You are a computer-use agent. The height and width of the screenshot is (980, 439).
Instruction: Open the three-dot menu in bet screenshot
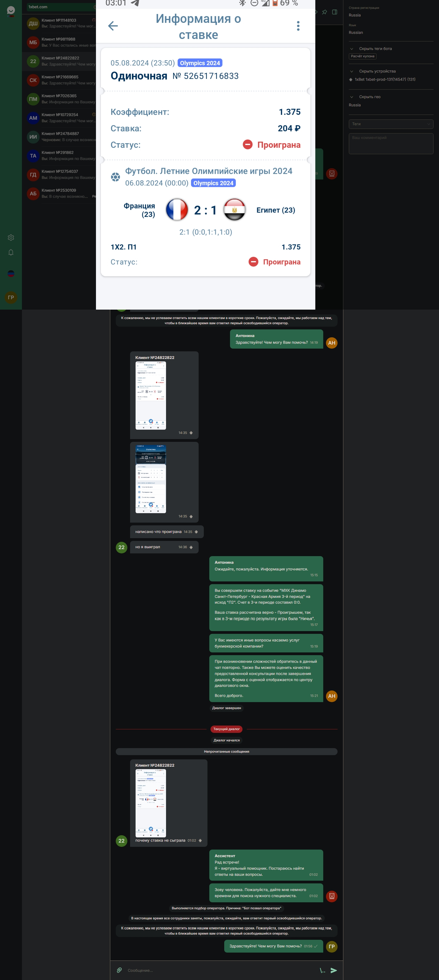click(x=298, y=26)
